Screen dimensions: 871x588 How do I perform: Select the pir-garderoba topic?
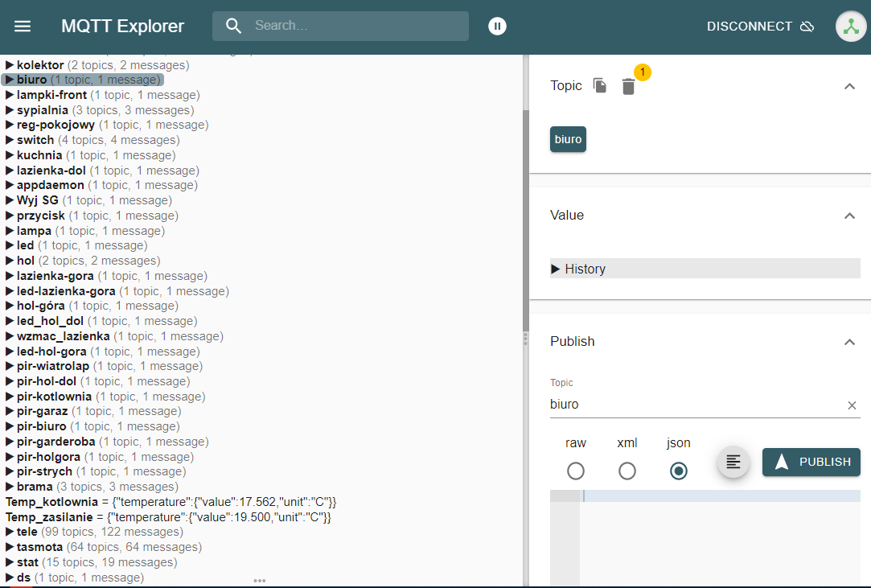coord(107,442)
